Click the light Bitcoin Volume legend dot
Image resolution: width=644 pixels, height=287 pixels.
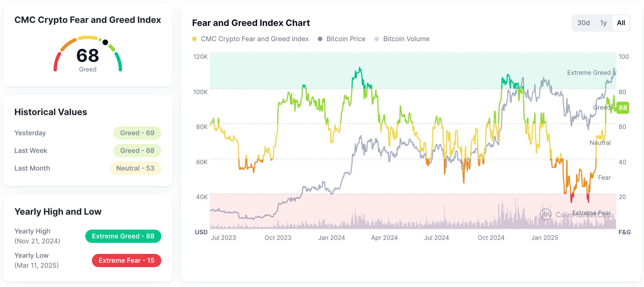377,39
